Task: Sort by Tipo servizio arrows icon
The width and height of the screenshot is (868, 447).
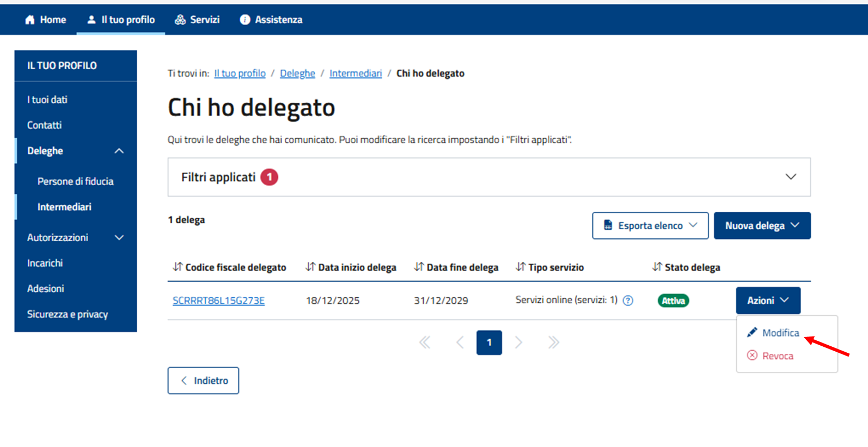Action: click(521, 267)
